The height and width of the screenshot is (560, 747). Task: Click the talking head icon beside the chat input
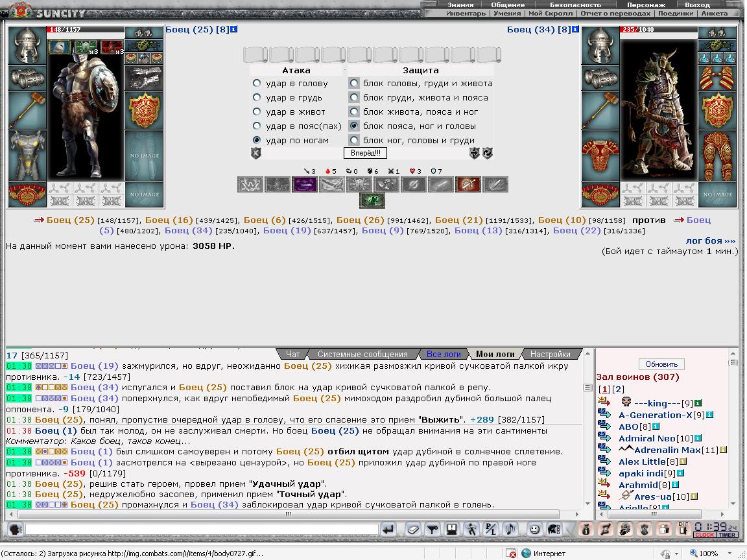[16, 529]
